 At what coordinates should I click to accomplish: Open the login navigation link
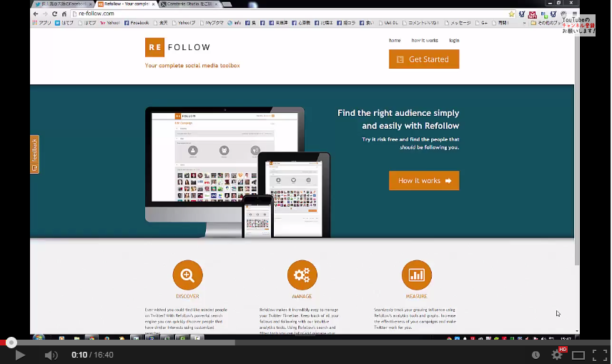454,41
